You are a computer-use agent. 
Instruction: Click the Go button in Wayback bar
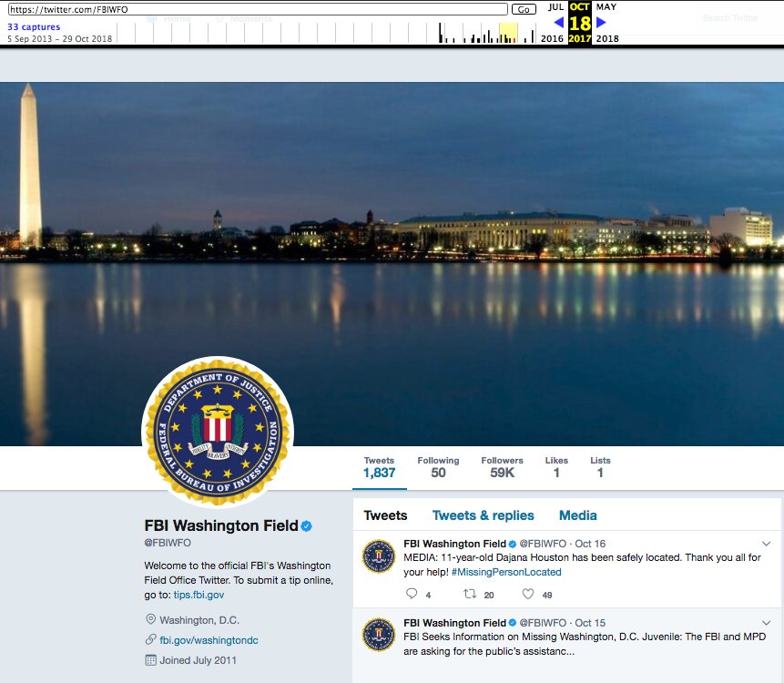point(524,9)
